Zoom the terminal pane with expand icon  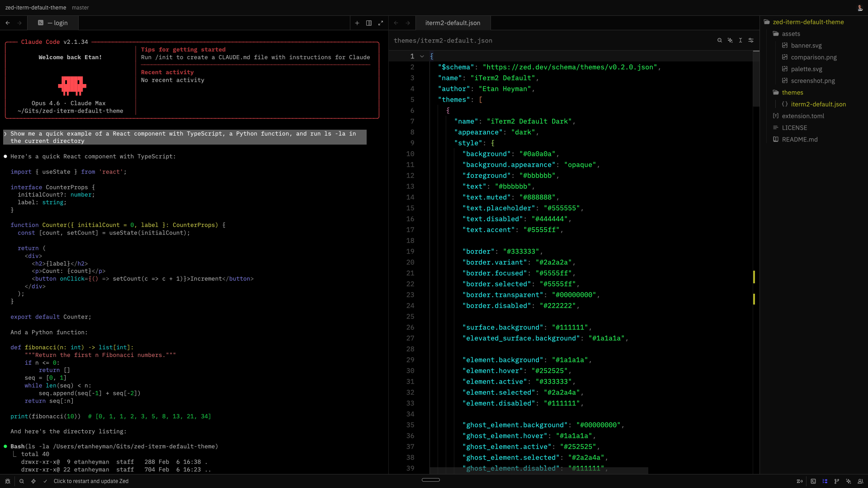(x=381, y=23)
